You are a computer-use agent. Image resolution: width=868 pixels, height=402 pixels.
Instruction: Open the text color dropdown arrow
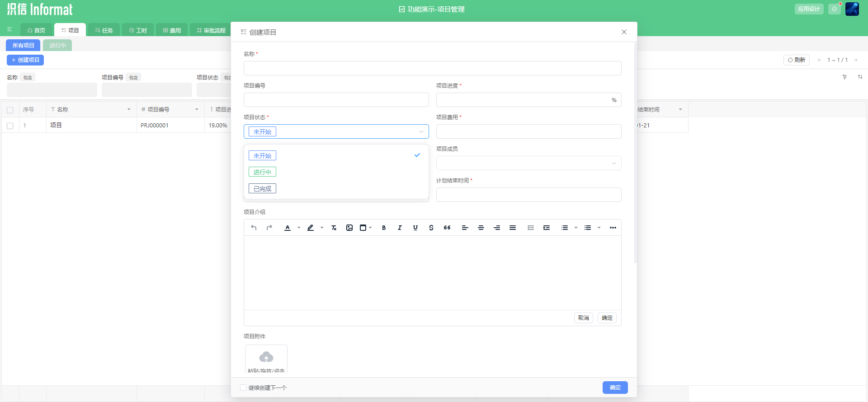point(299,228)
